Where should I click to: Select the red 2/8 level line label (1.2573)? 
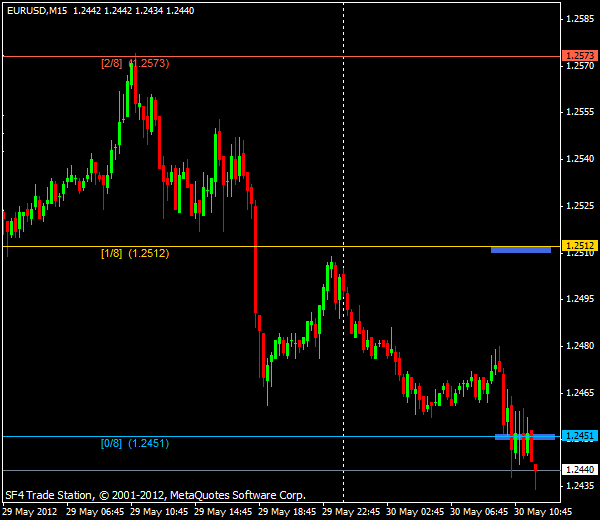135,63
